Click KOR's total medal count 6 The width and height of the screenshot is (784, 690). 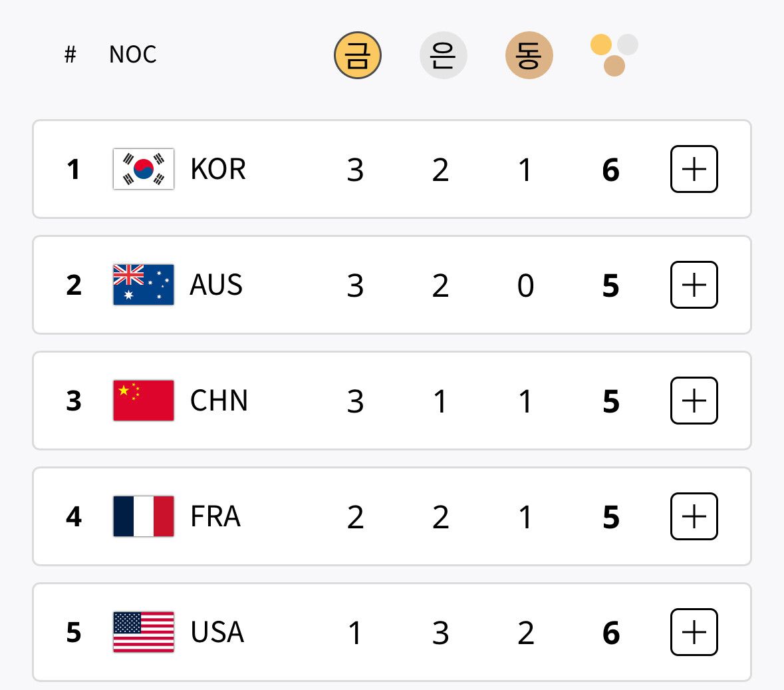pyautogui.click(x=610, y=170)
